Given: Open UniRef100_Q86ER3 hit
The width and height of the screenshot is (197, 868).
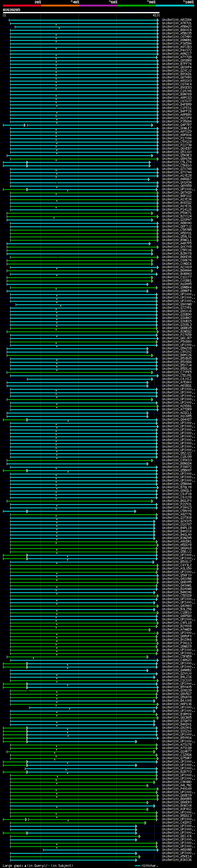Looking at the screenshot, I should 176,802.
